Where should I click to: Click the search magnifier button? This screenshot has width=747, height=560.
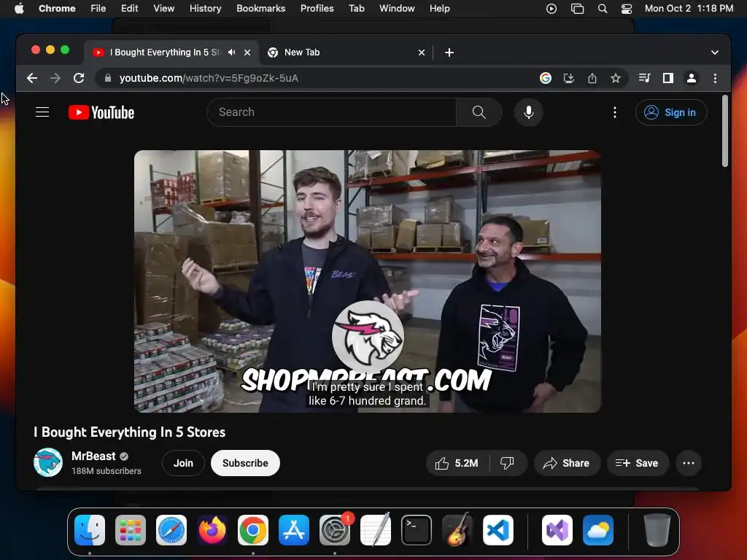479,112
